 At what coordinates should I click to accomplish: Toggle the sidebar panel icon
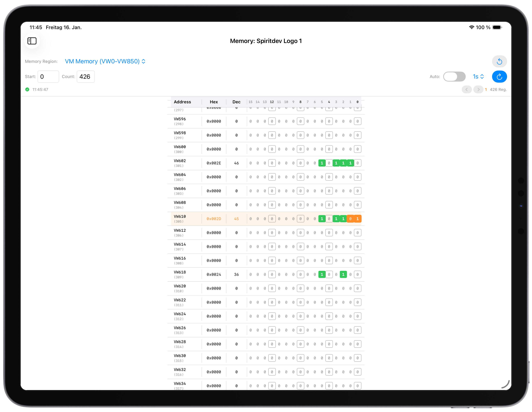pyautogui.click(x=32, y=41)
